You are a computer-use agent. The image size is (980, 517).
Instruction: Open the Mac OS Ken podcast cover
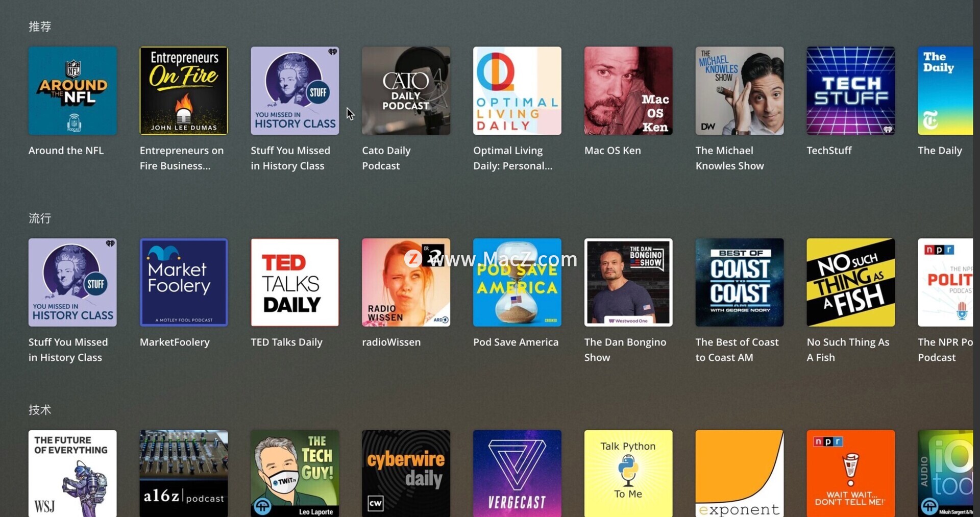[x=628, y=91]
